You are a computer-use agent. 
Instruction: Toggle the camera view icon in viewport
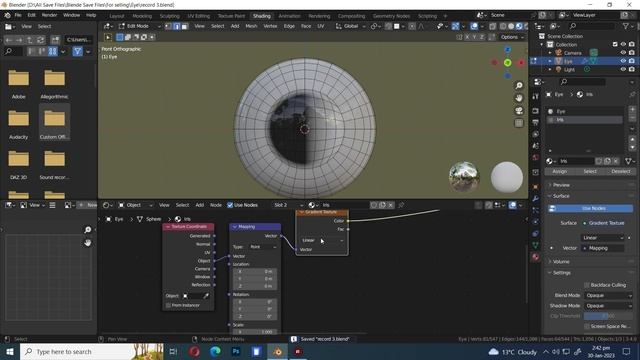(519, 111)
